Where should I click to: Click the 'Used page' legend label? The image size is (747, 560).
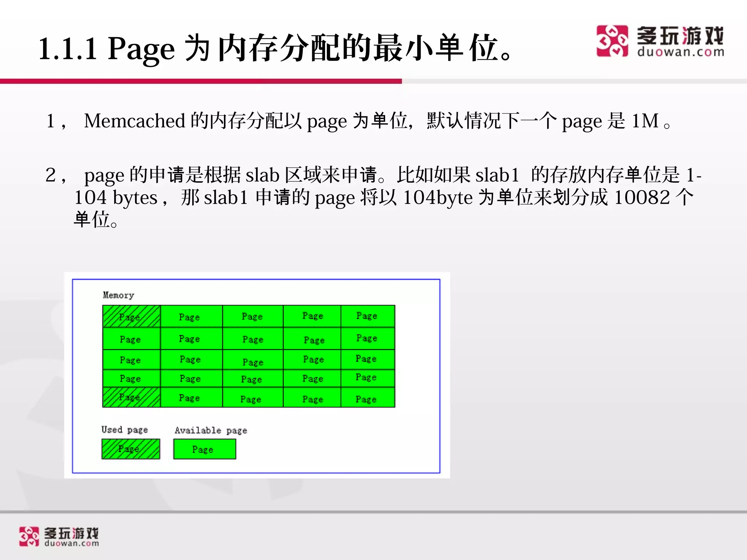click(124, 430)
